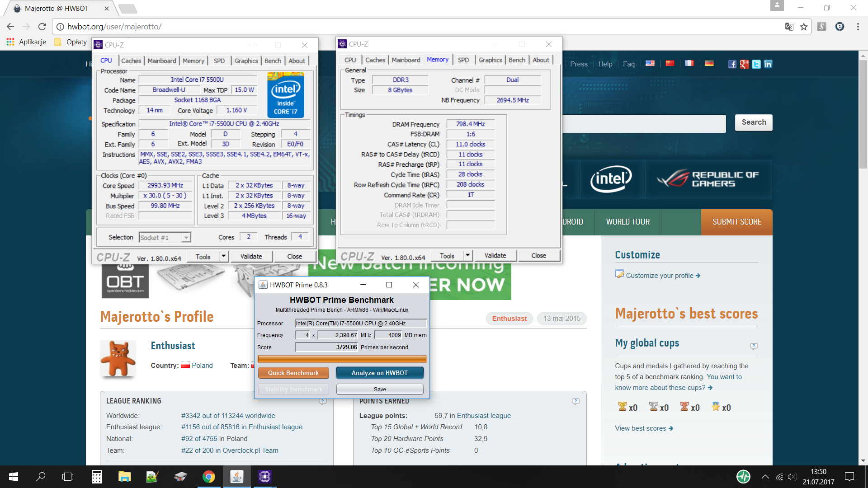Click Close button in right CPU-Z window
Screen dimensions: 868x488
point(538,256)
